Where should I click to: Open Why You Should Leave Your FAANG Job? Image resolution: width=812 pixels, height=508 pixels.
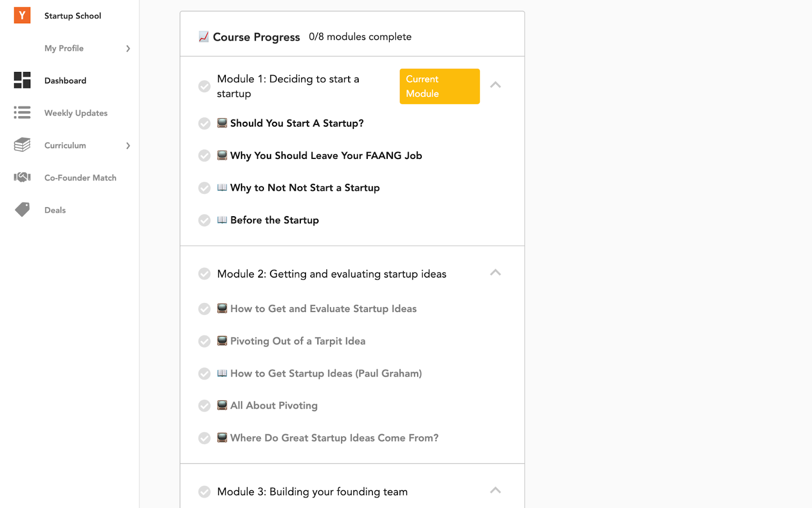[x=326, y=156]
